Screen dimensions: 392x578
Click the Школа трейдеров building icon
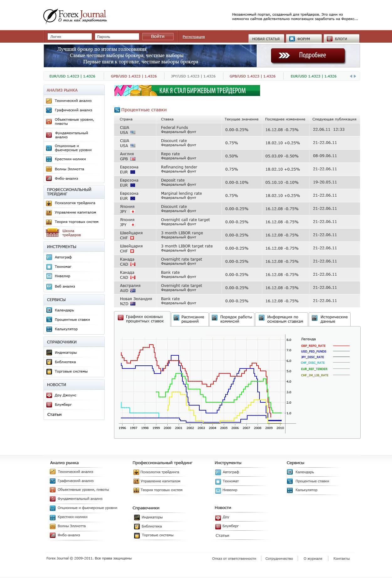pos(52,233)
